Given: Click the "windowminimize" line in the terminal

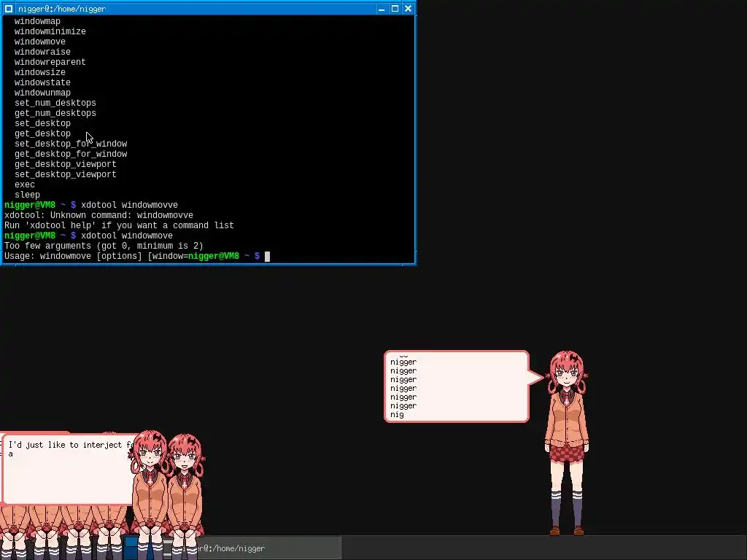Looking at the screenshot, I should pos(50,31).
